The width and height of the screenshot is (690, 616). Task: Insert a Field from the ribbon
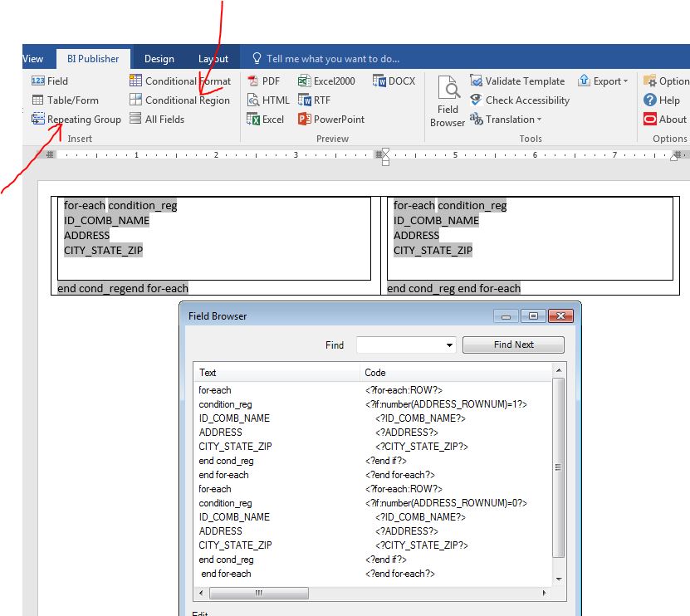click(x=50, y=81)
